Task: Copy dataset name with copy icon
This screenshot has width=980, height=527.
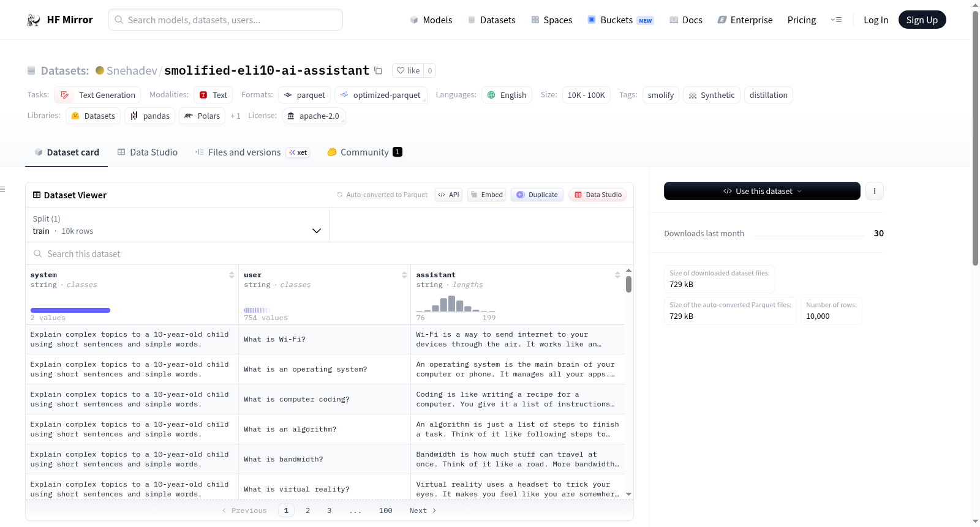Action: tap(378, 71)
